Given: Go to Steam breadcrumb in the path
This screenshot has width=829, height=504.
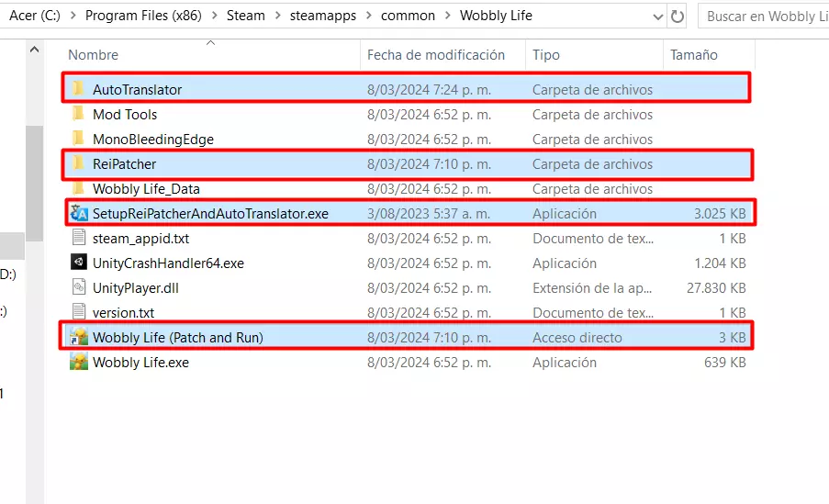Looking at the screenshot, I should click(246, 16).
